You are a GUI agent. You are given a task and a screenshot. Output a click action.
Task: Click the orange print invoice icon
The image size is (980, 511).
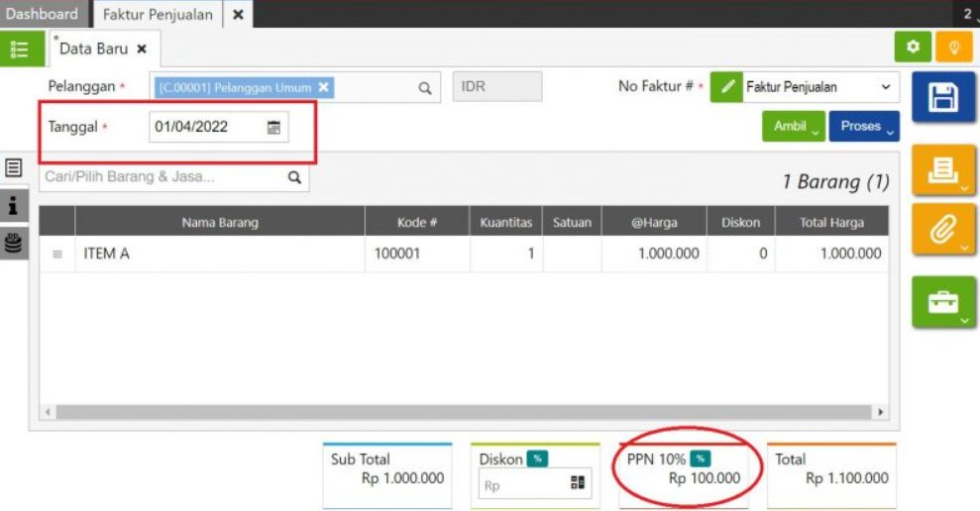[942, 170]
